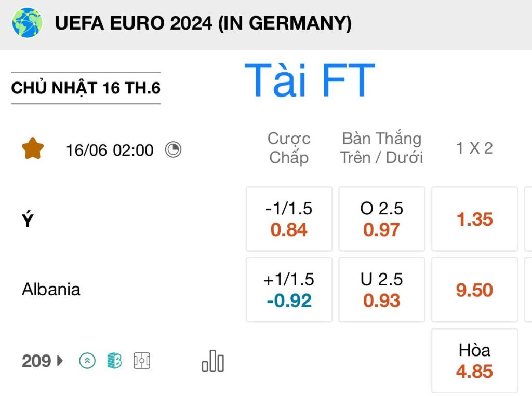532x397 pixels.
Task: Click the circled double-chevron up icon
Action: pos(87,361)
